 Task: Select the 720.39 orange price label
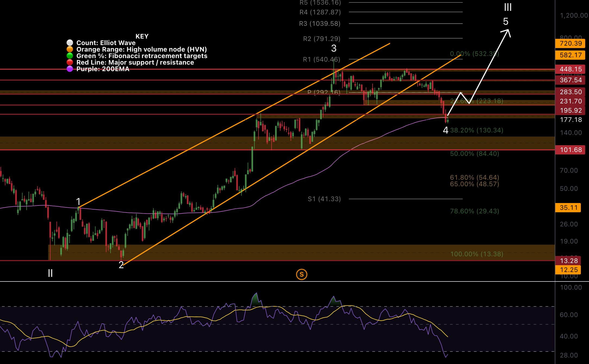[570, 43]
